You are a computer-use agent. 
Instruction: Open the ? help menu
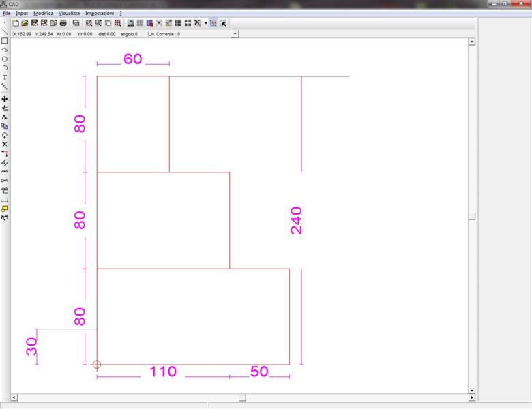[121, 13]
